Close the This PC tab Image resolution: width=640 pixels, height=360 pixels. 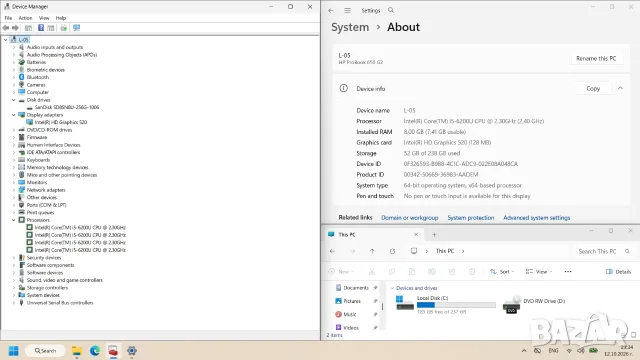pos(416,235)
